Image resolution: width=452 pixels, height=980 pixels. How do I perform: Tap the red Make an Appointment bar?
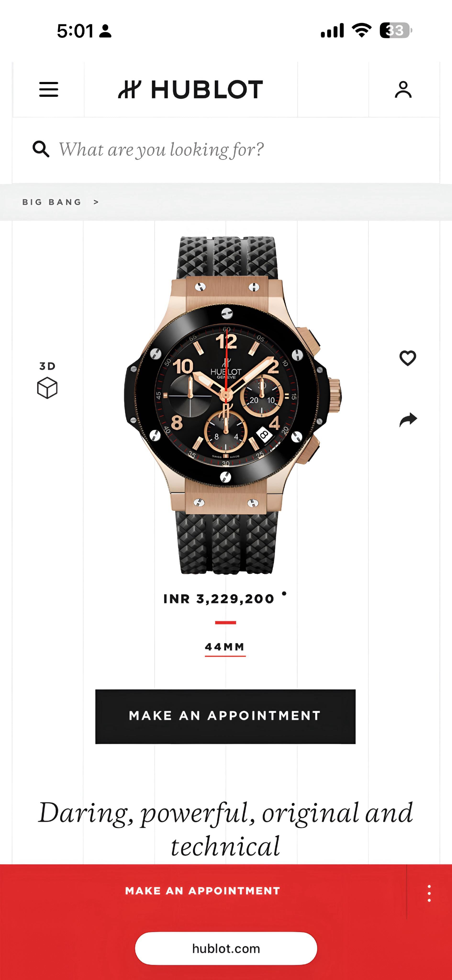pos(203,891)
